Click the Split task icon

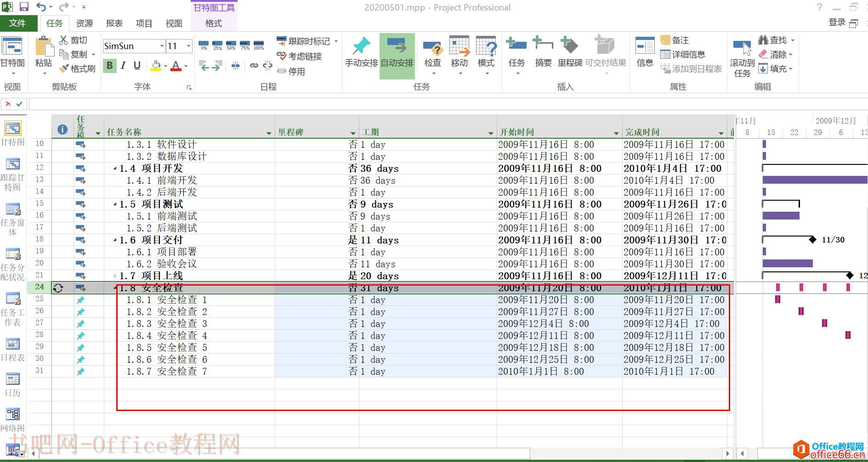point(235,66)
